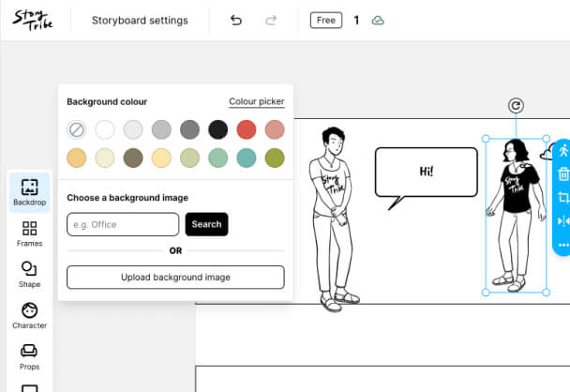This screenshot has height=392, width=570.
Task: Select the light yellow swatch
Action: click(161, 158)
